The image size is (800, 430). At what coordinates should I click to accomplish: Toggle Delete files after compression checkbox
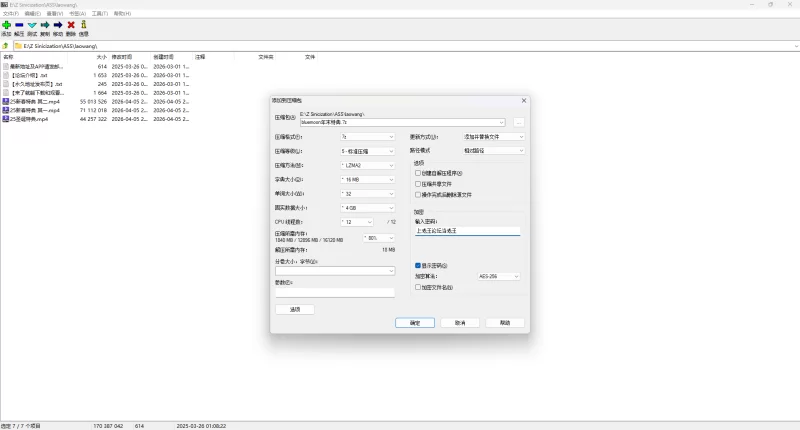click(418, 195)
